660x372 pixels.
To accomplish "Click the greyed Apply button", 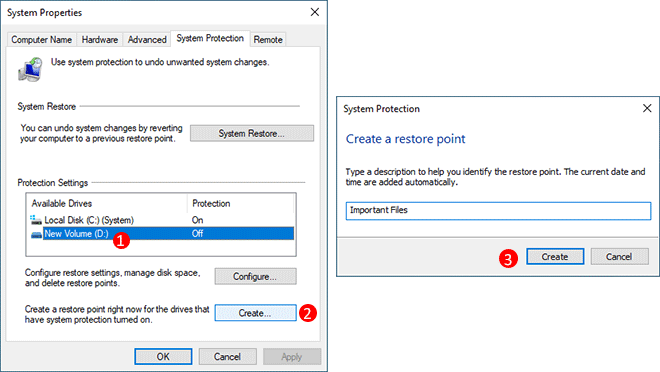I will (x=292, y=356).
